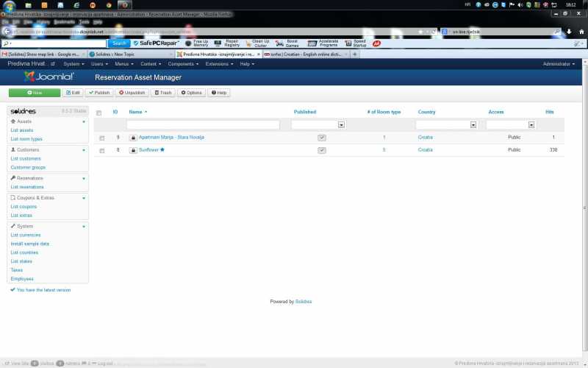Viewport: 588px width, 368px height.
Task: Click the featured star next to Sunflower
Action: [162, 149]
